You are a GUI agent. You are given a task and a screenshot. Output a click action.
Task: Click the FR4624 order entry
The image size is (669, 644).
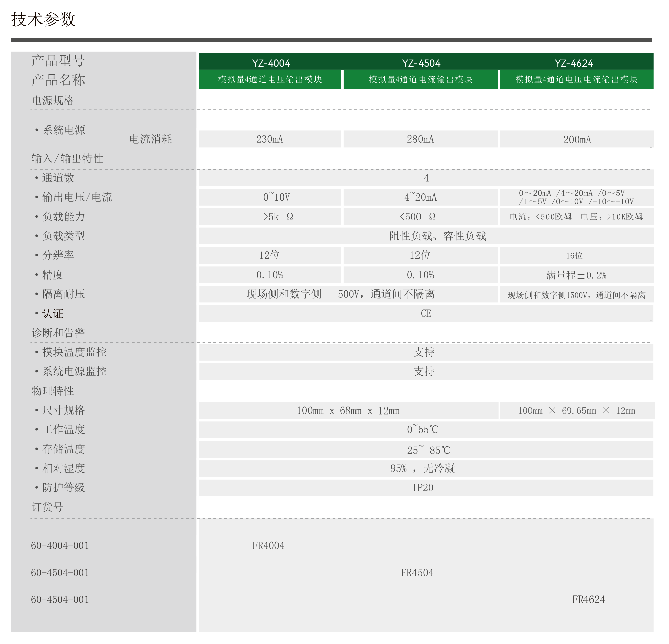(x=589, y=599)
